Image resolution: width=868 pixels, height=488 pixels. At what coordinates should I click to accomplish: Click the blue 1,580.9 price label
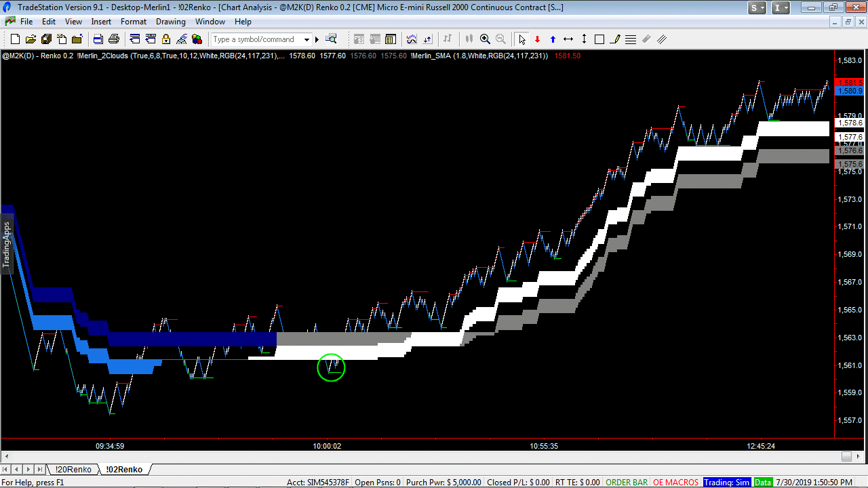point(850,91)
